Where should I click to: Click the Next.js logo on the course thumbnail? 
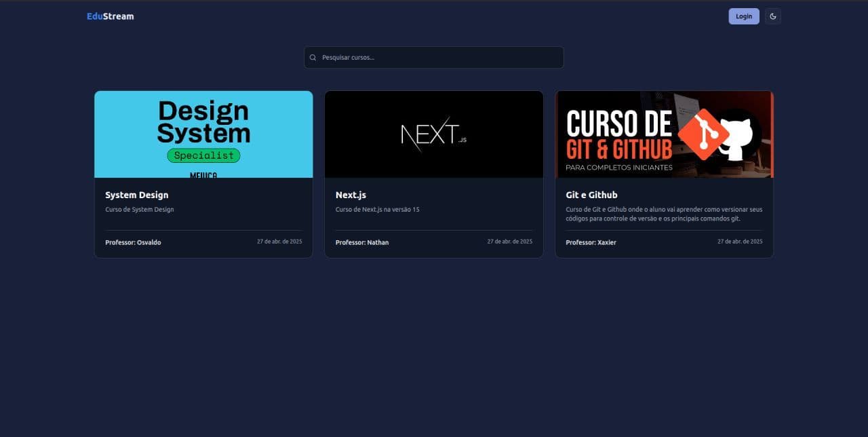pos(434,134)
